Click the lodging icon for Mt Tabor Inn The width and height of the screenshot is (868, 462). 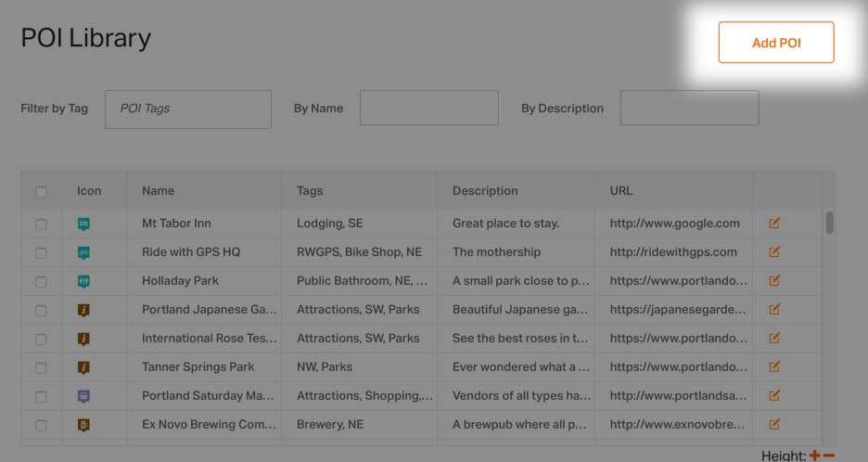83,224
